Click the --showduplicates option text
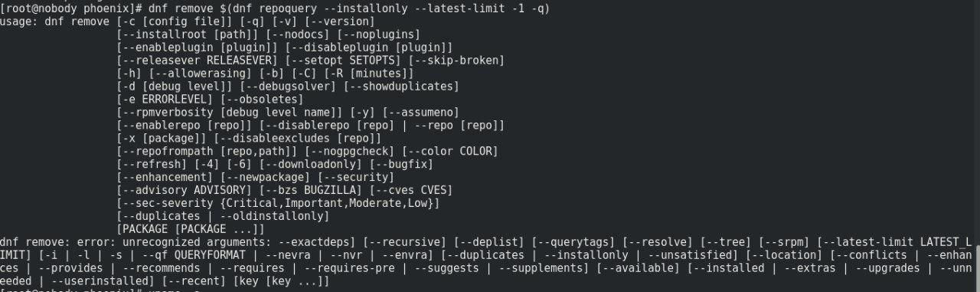The image size is (980, 292). [402, 87]
